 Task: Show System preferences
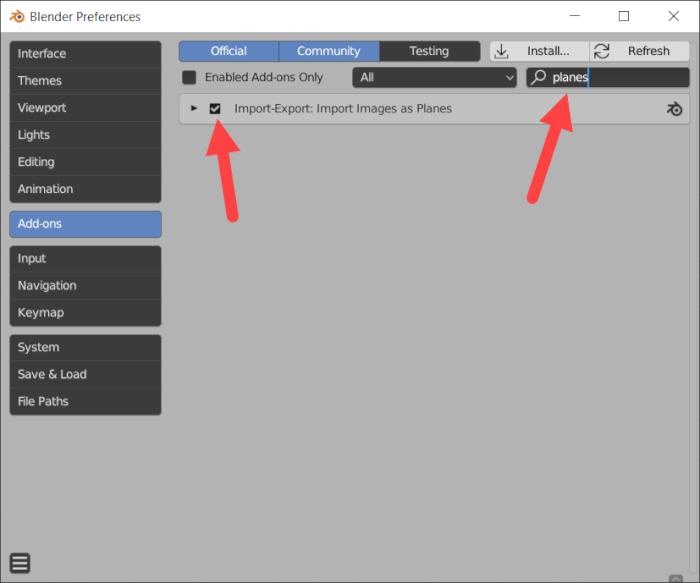tap(85, 347)
